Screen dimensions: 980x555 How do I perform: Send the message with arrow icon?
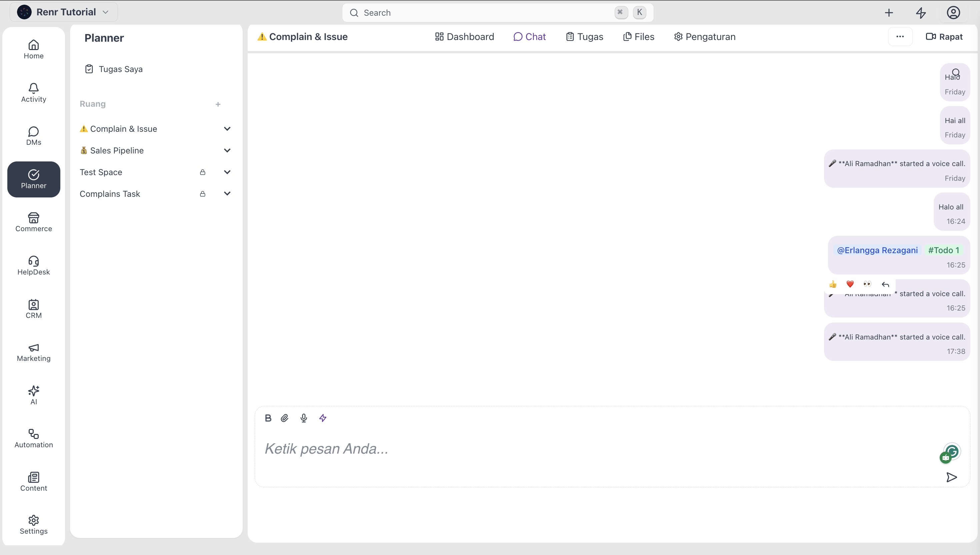[x=951, y=477]
